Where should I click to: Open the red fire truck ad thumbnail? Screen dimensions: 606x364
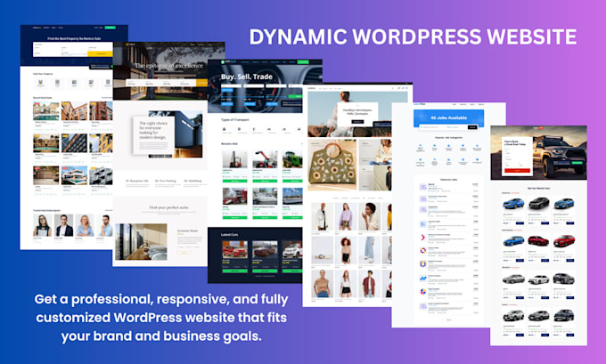[x=235, y=196]
